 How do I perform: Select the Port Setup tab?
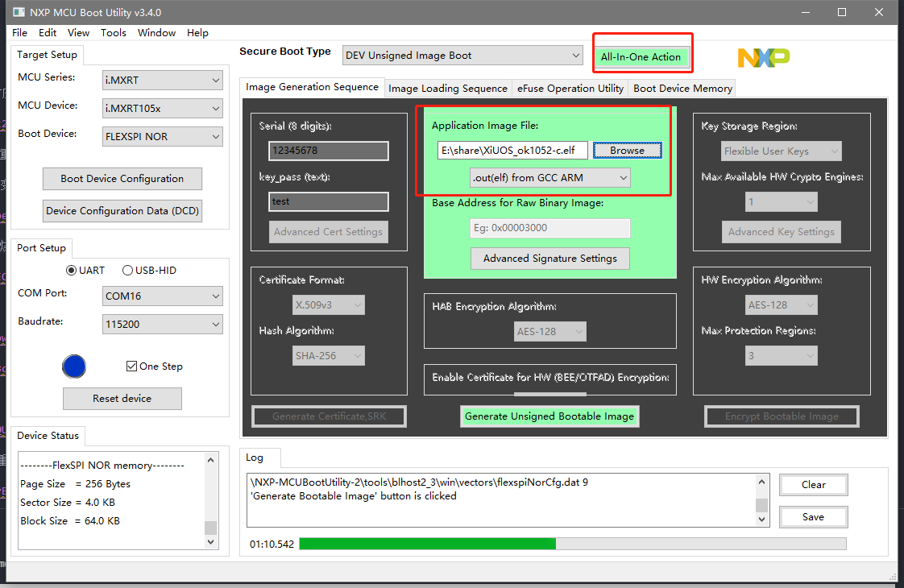coord(42,248)
